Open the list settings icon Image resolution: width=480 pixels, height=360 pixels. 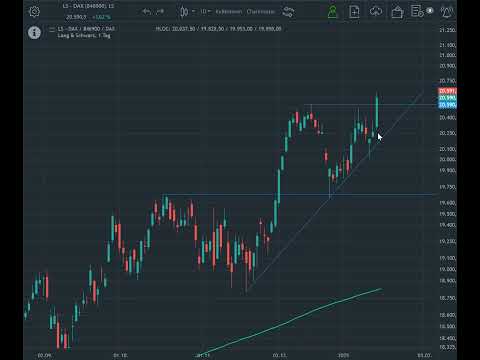click(x=417, y=11)
